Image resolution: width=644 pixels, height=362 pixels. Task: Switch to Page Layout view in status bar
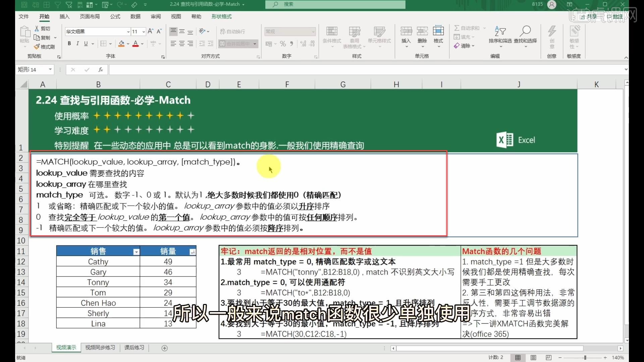pyautogui.click(x=533, y=358)
